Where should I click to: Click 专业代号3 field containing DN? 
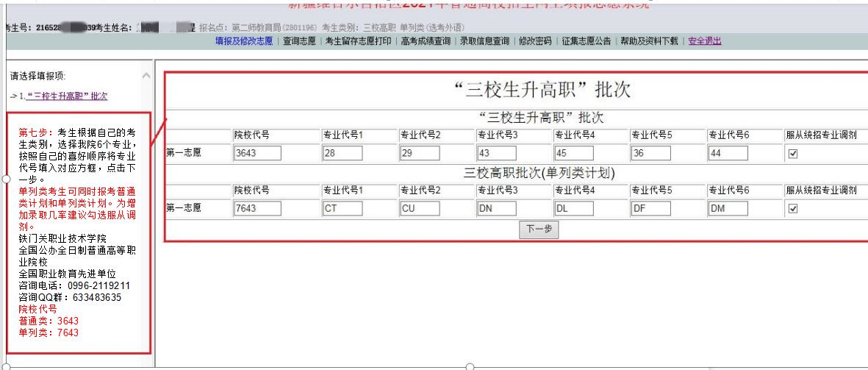click(x=497, y=208)
